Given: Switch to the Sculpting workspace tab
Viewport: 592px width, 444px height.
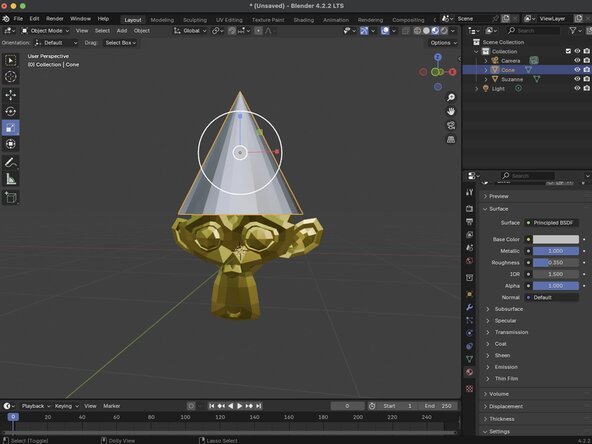Looking at the screenshot, I should click(x=195, y=20).
